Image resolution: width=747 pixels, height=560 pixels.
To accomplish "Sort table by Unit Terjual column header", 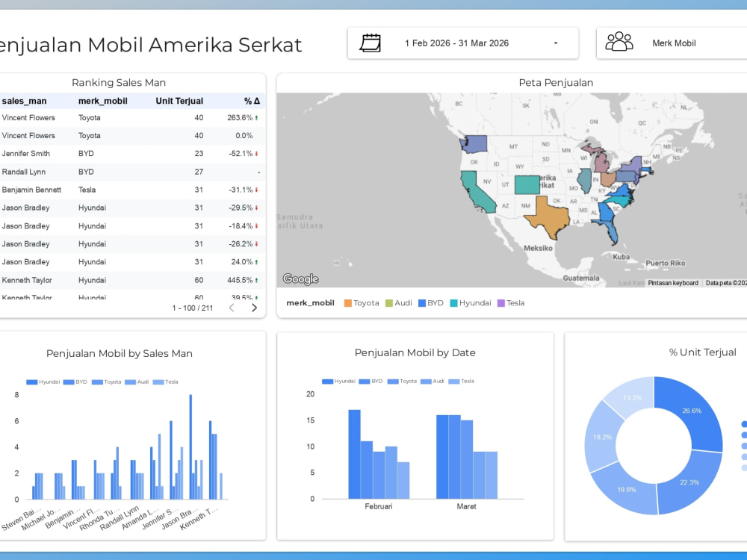I will (x=179, y=101).
